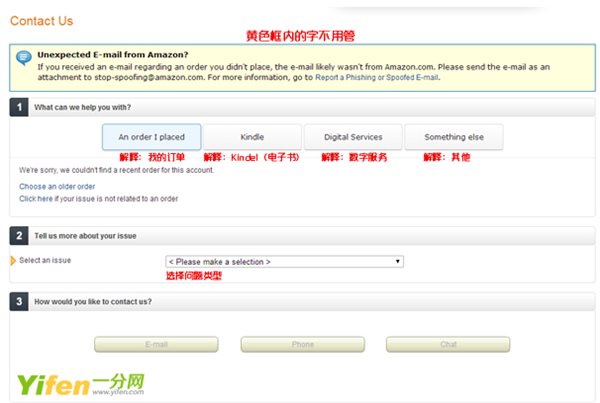Follow the 'Click here' not-related-to-order link

click(x=36, y=199)
